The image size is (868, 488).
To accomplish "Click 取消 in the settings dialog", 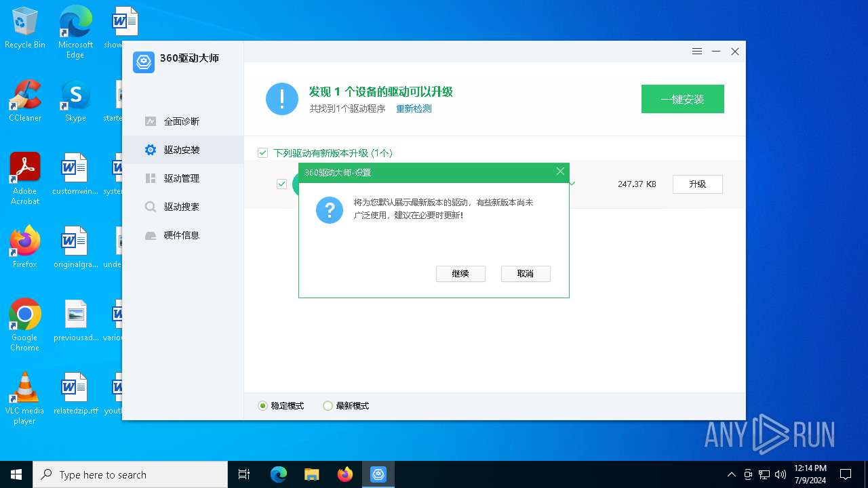I will (526, 274).
